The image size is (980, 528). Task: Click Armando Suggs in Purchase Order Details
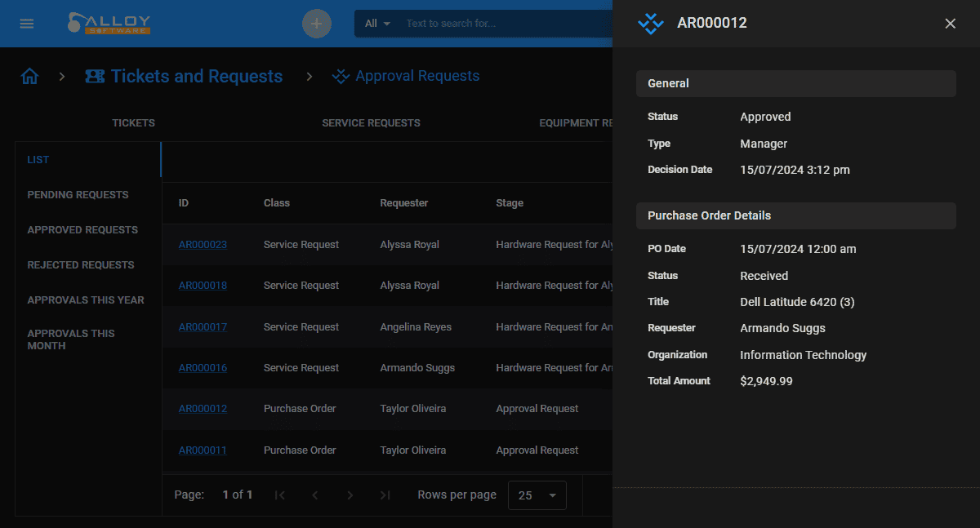(782, 328)
